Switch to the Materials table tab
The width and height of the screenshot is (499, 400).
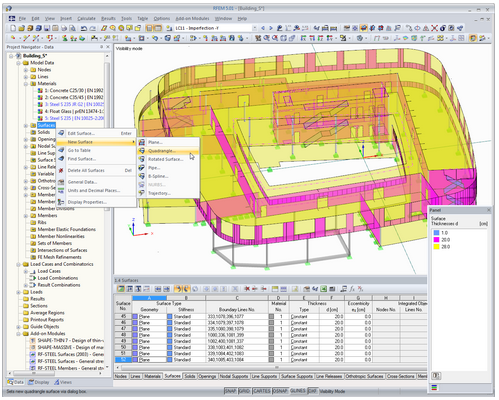point(152,376)
